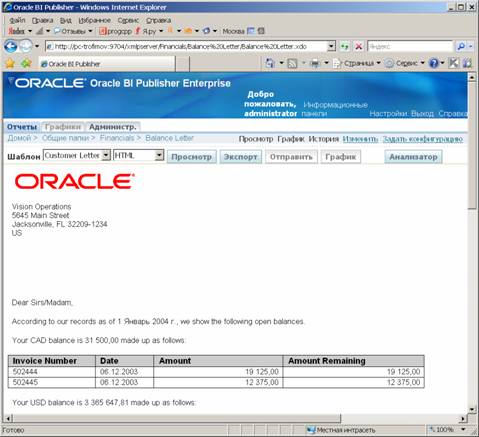Click Москва in the Yandex toolbar
Image resolution: width=479 pixels, height=437 pixels.
[x=233, y=31]
